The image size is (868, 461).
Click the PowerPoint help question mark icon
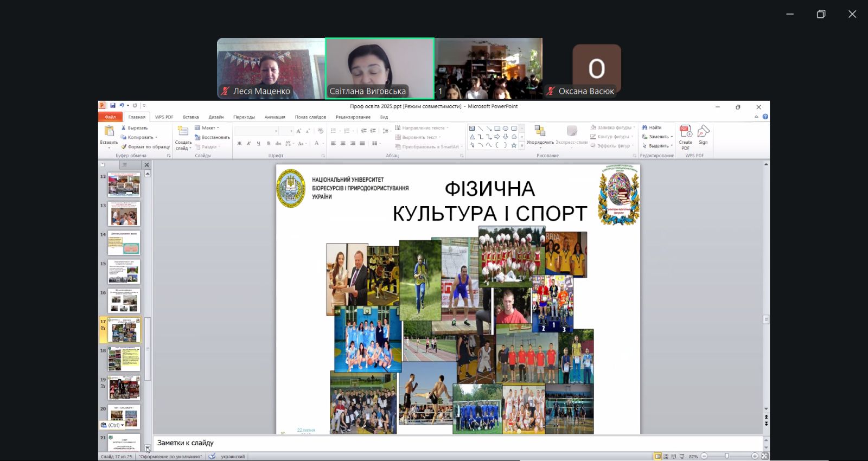[765, 117]
